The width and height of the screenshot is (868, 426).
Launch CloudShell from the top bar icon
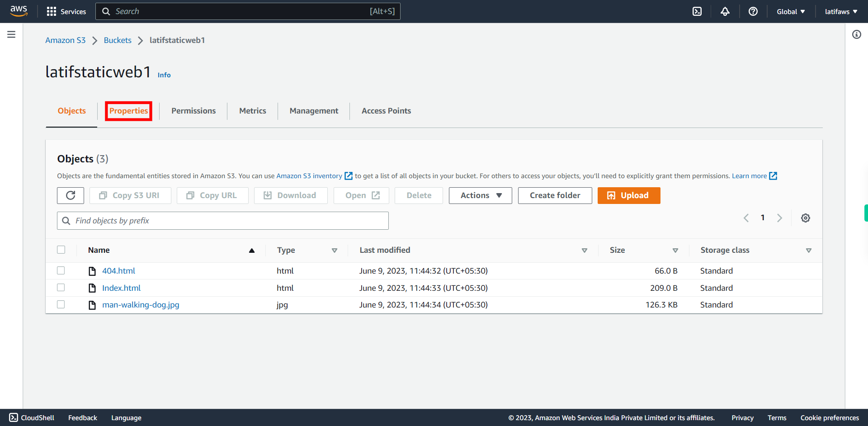point(697,11)
